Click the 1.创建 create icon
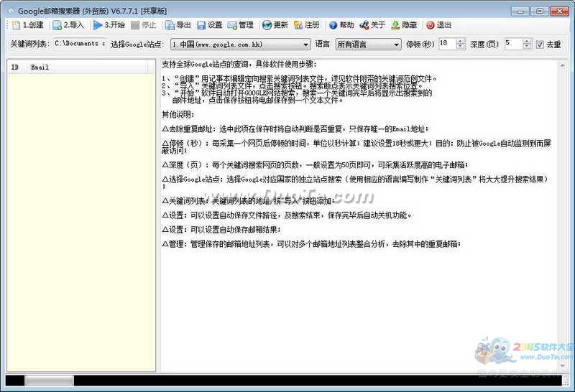575x392 pixels. click(16, 25)
